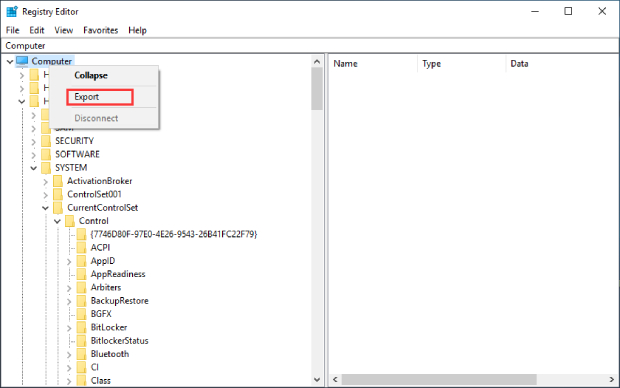This screenshot has width=620, height=388.
Task: Select the SECURITY key label
Action: click(74, 141)
